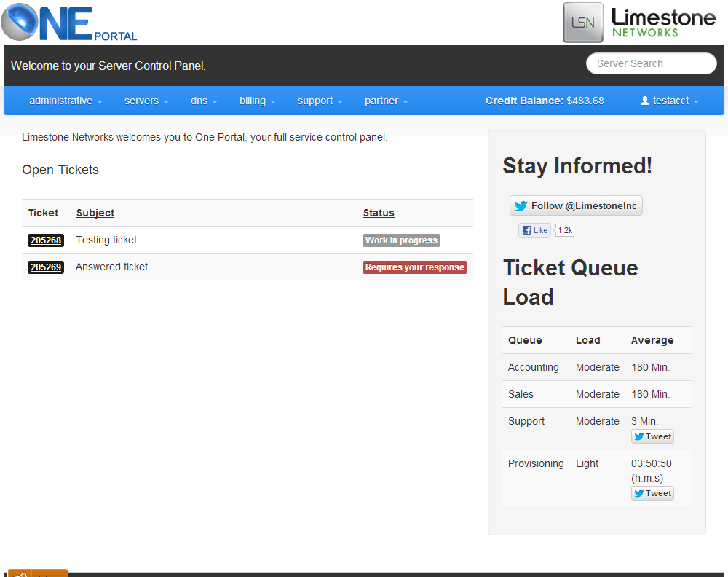Click into the Server Search field
728x577 pixels.
[651, 63]
